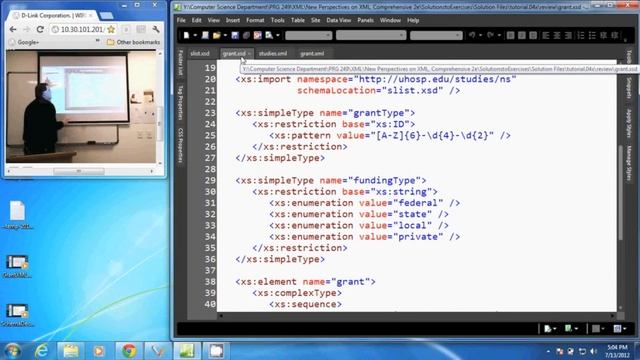Switch to the slist.xsd tab

pos(200,53)
